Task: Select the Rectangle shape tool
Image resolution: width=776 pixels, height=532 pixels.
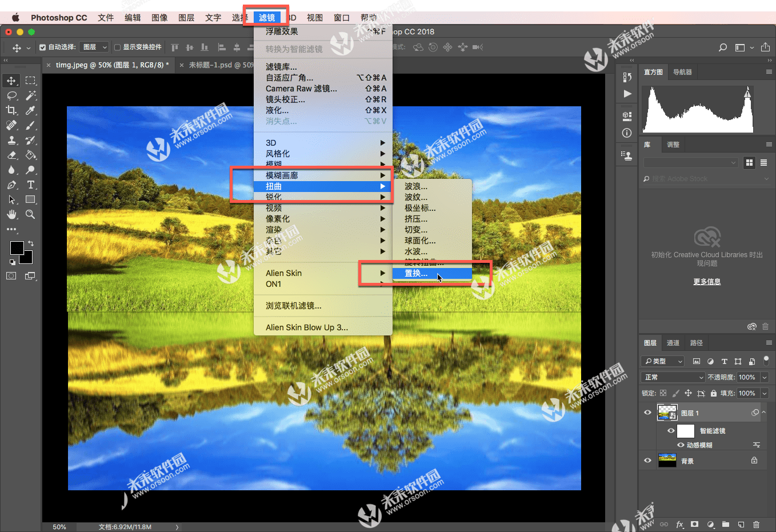Action: [x=31, y=199]
